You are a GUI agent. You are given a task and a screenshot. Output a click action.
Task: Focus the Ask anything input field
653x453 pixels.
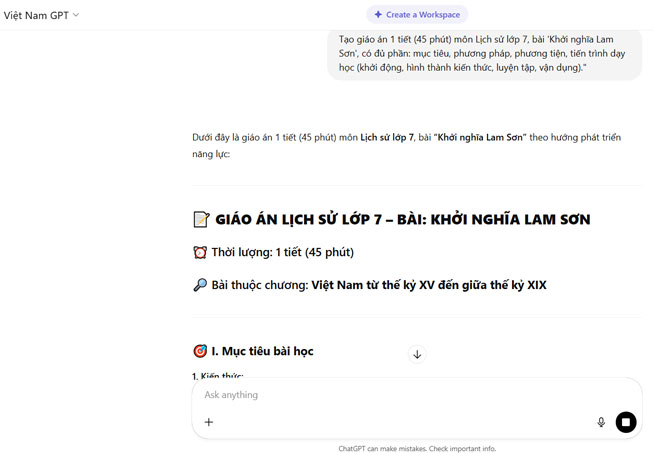400,395
